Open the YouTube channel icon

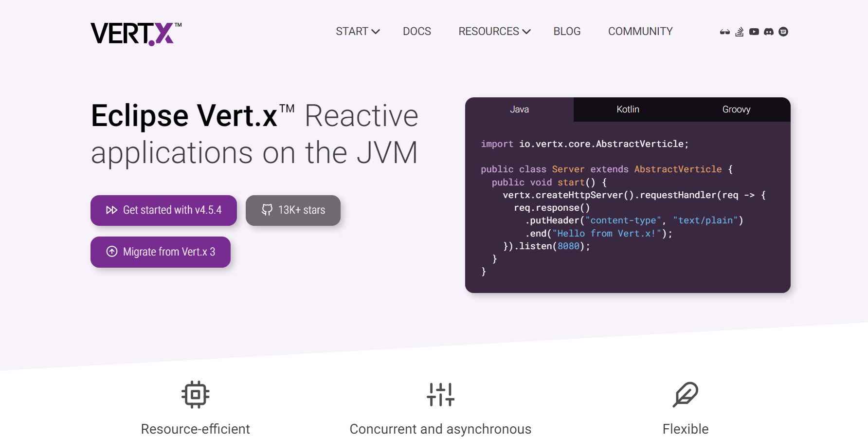click(x=754, y=32)
